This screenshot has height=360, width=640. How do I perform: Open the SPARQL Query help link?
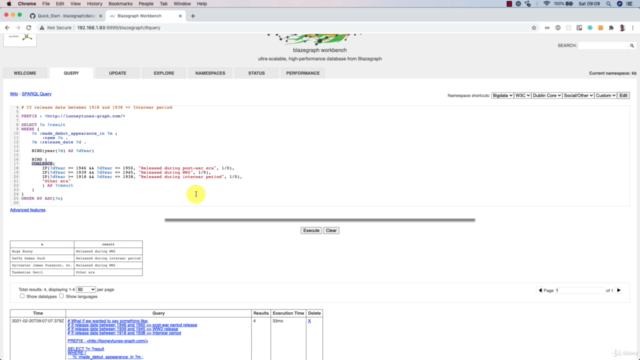37,94
